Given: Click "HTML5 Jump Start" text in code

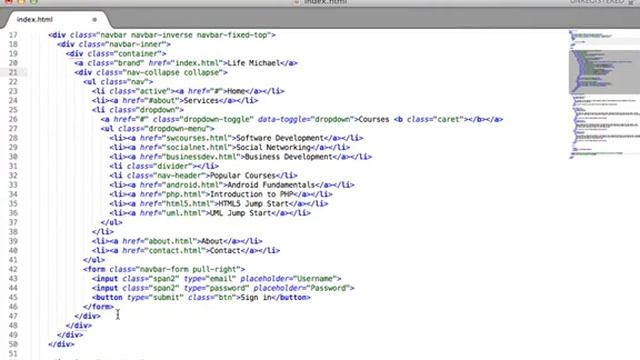Looking at the screenshot, I should pyautogui.click(x=253, y=204).
